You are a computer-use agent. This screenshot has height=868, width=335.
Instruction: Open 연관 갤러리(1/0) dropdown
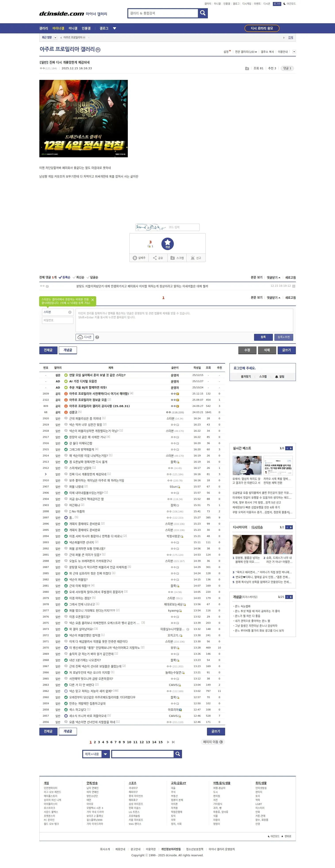(246, 52)
